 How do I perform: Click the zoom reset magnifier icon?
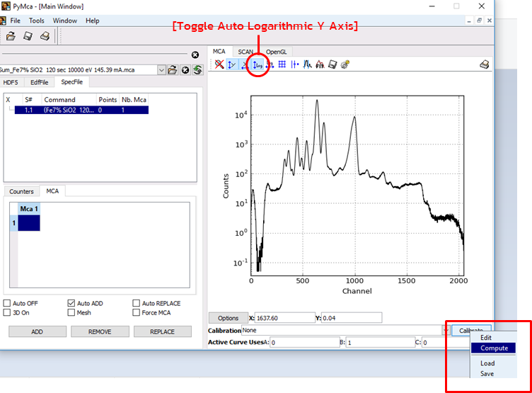(219, 64)
